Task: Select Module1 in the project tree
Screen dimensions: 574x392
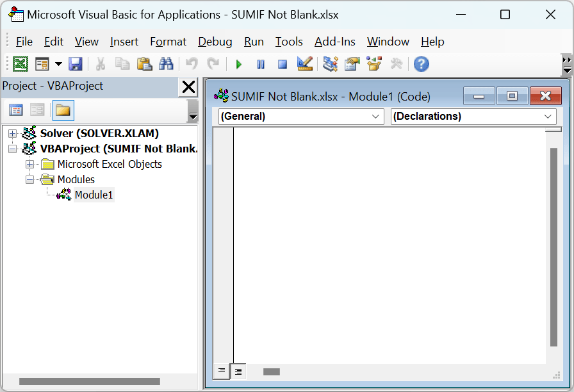Action: click(94, 195)
